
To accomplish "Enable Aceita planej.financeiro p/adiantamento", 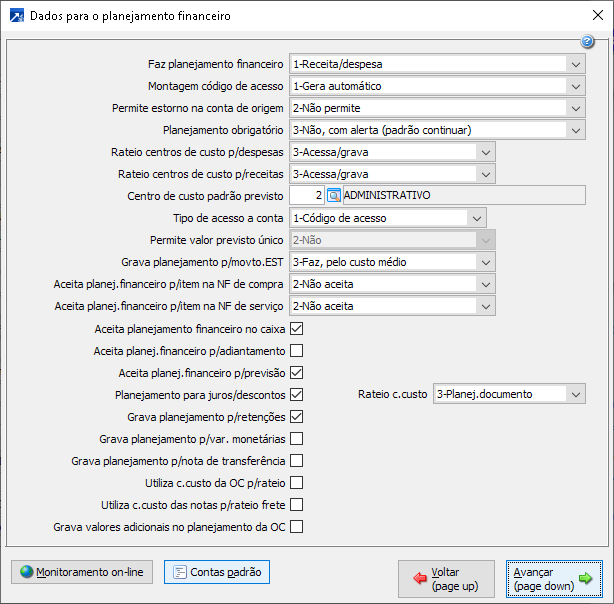I will click(296, 351).
